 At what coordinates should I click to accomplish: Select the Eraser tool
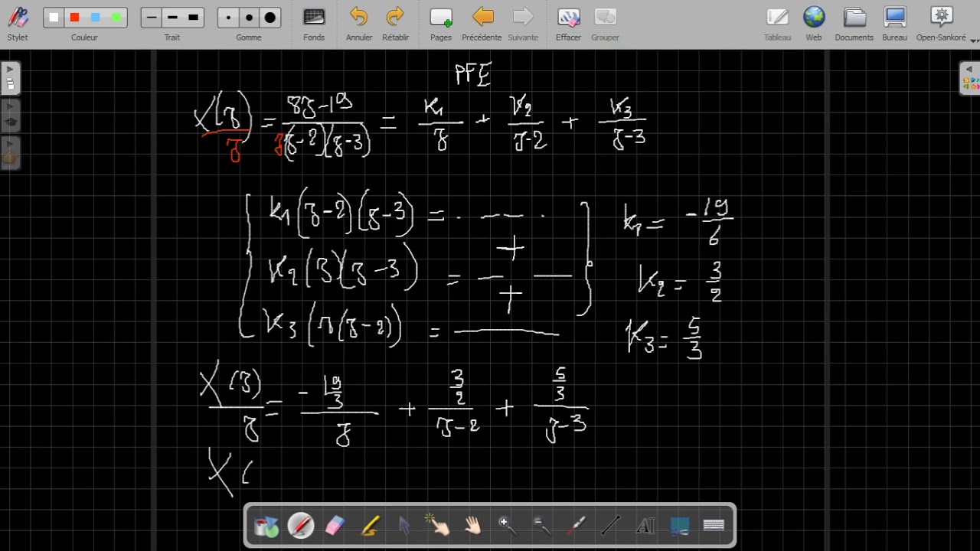(335, 526)
